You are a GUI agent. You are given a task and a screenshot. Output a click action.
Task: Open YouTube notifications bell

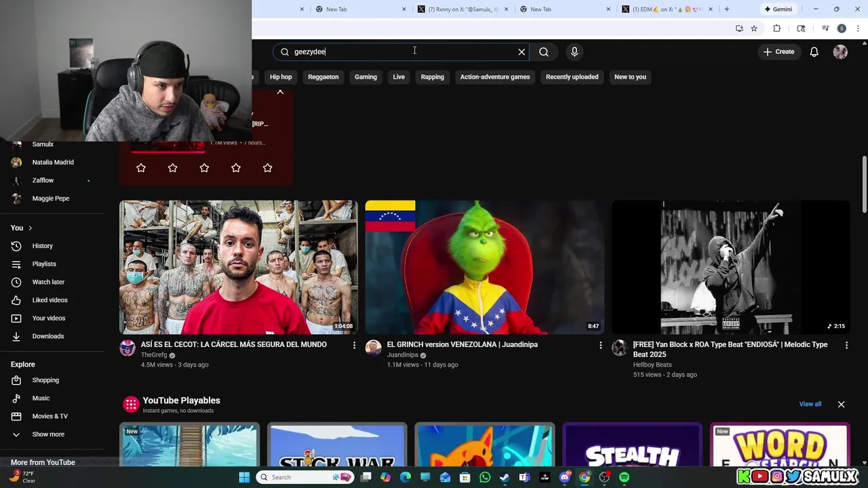point(814,52)
